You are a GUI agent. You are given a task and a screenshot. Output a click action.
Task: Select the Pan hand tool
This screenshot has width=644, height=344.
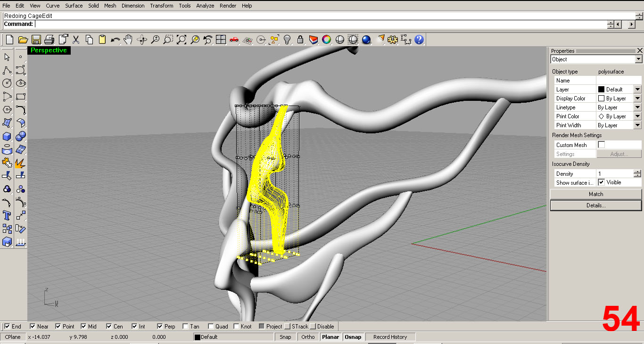coord(128,40)
